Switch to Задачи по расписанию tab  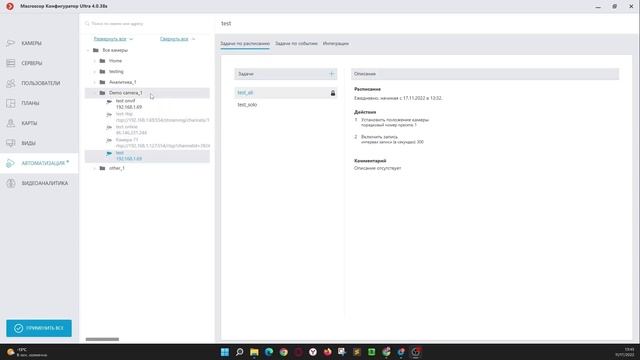click(x=245, y=44)
